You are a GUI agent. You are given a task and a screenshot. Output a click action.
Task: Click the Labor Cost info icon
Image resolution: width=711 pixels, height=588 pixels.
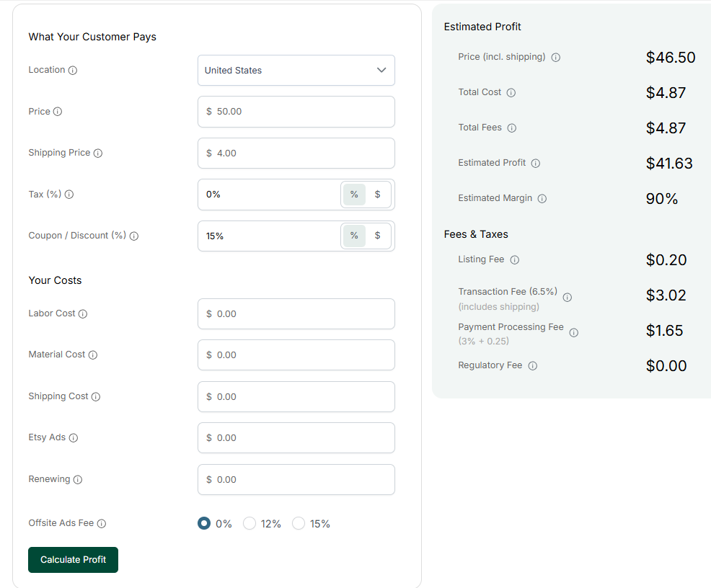81,313
